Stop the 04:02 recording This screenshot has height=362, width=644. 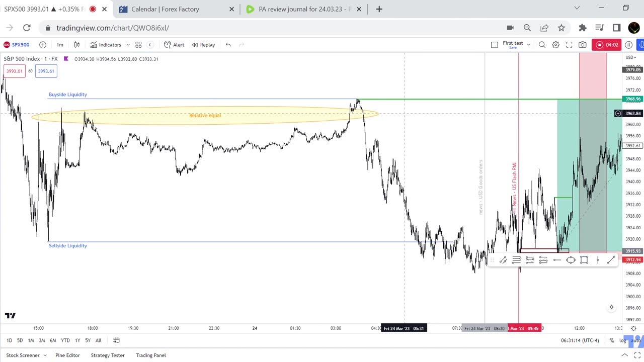(x=606, y=45)
